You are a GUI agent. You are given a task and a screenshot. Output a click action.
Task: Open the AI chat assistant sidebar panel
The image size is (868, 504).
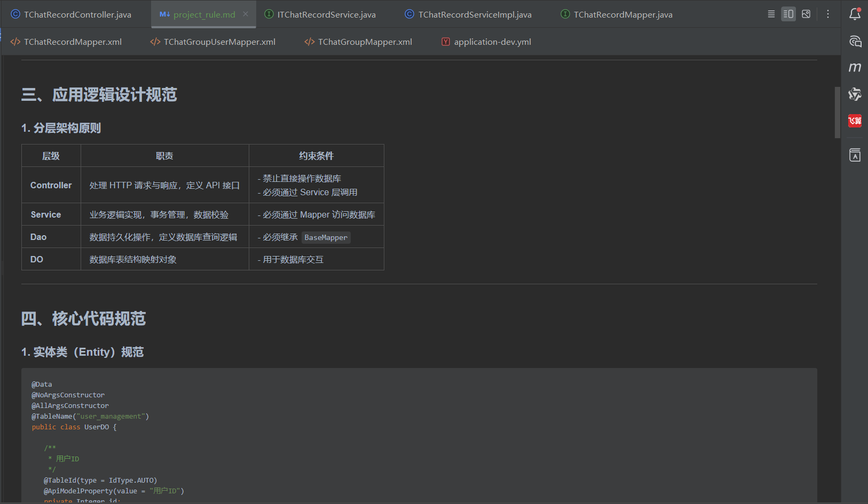tap(855, 41)
